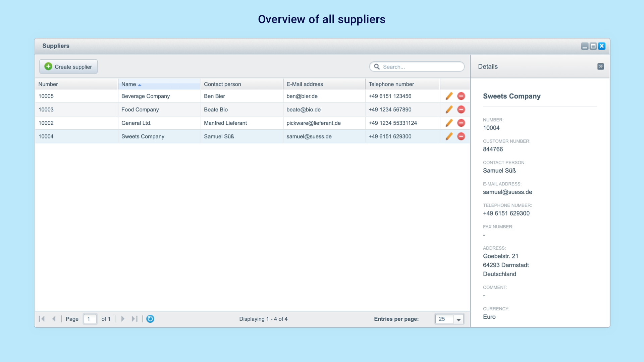Click the page number input field
This screenshot has height=362, width=644.
tap(90, 319)
